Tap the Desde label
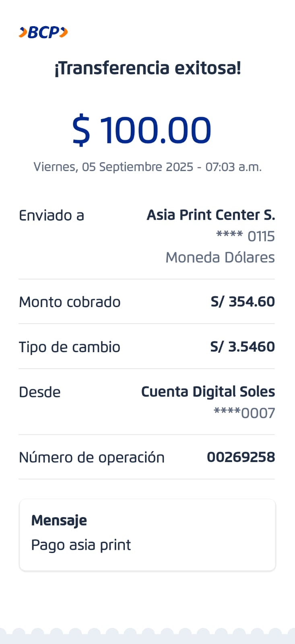The image size is (295, 644). (40, 392)
